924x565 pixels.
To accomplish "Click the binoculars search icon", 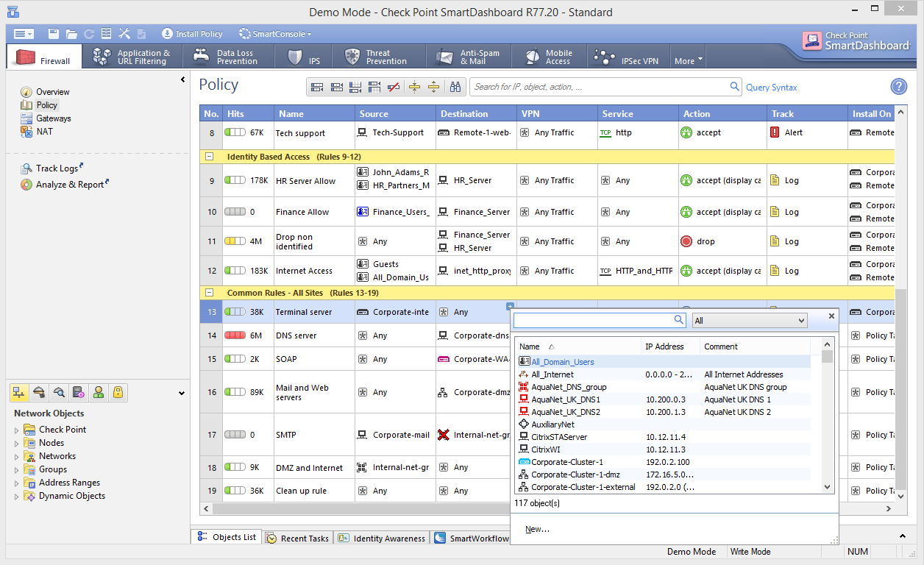I will point(455,87).
